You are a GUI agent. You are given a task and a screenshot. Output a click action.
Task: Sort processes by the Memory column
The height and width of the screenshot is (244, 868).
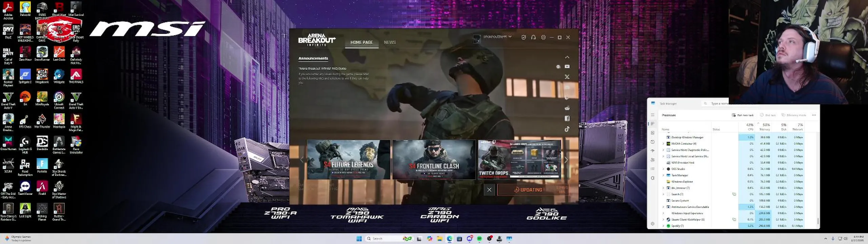(x=764, y=127)
